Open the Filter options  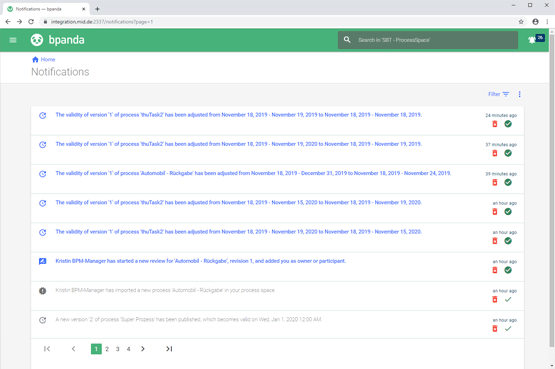pos(498,94)
